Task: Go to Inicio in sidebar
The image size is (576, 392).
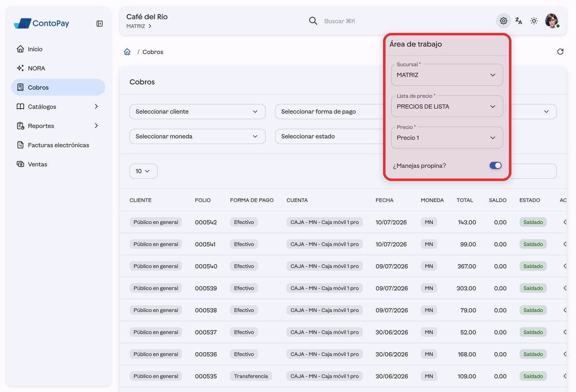Action: tap(58, 49)
